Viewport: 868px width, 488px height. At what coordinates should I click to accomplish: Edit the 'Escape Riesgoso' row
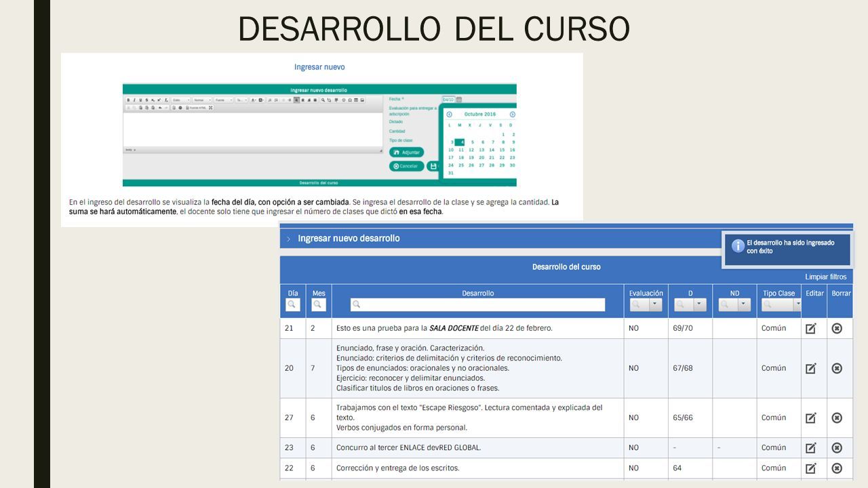point(811,418)
